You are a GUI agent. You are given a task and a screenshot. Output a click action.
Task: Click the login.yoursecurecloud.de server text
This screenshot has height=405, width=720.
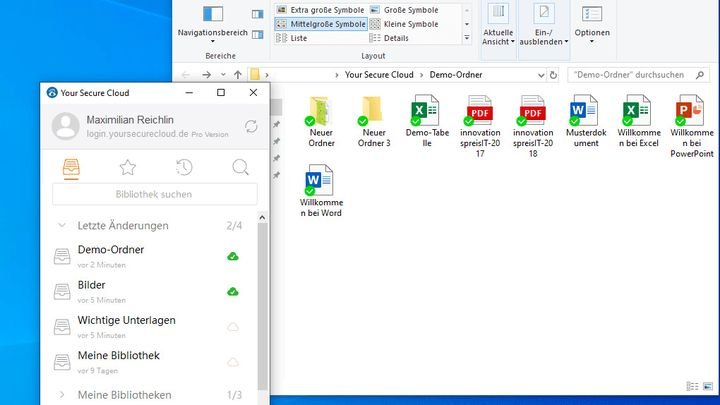[x=137, y=134]
